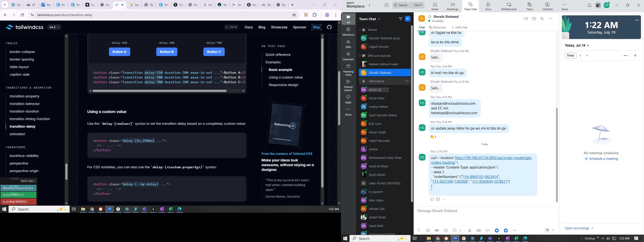Open the emoji picker in message toolbar
This screenshot has width=644, height=242.
pyautogui.click(x=428, y=230)
